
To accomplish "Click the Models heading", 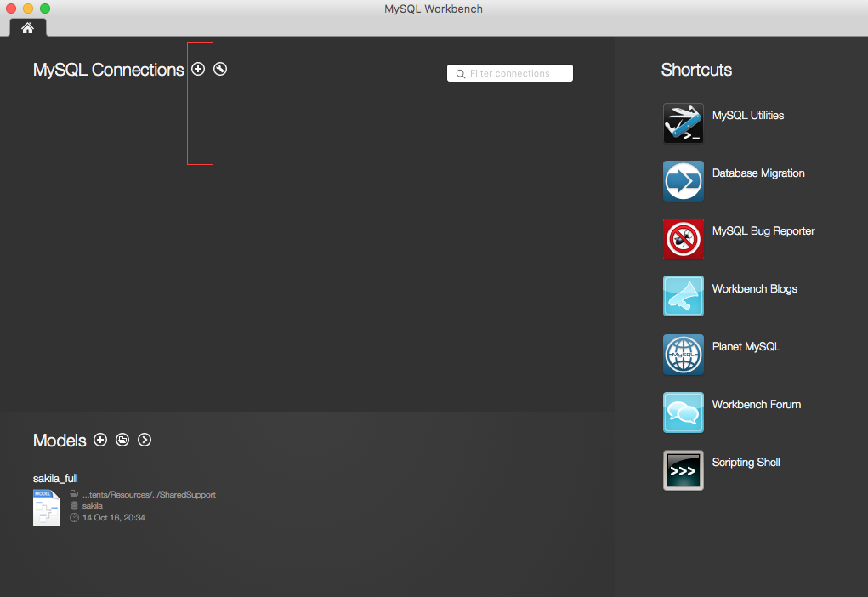I will 60,441.
